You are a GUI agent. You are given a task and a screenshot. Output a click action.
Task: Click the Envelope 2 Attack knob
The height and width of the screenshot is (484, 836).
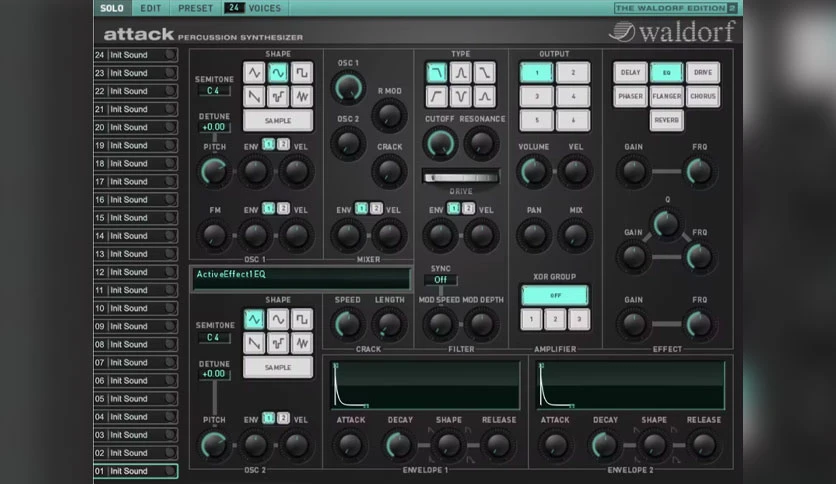555,445
